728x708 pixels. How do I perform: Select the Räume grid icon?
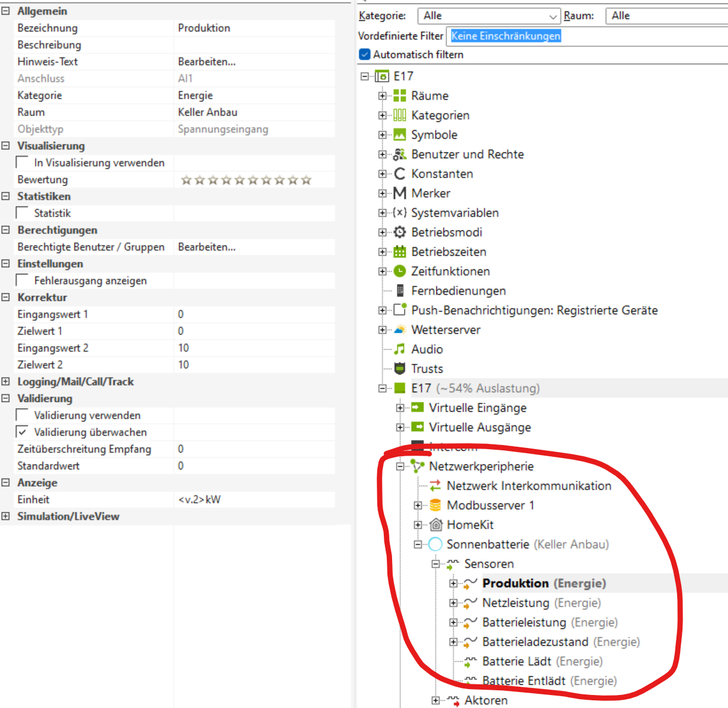tap(400, 96)
